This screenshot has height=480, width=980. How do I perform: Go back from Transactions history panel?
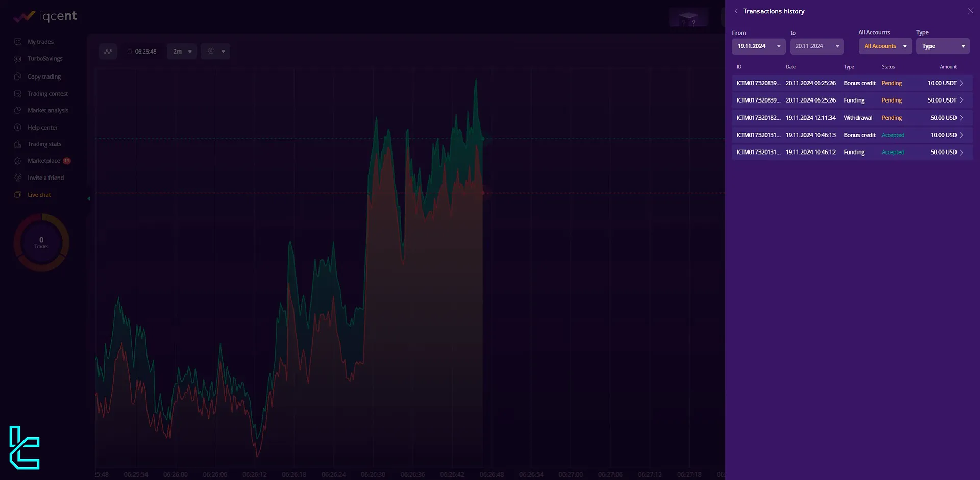tap(736, 11)
